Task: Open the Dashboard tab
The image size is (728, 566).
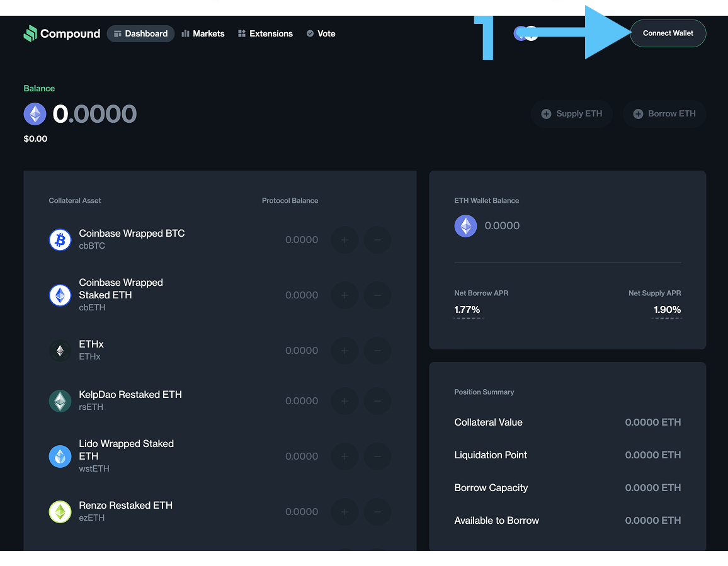Action: point(140,33)
